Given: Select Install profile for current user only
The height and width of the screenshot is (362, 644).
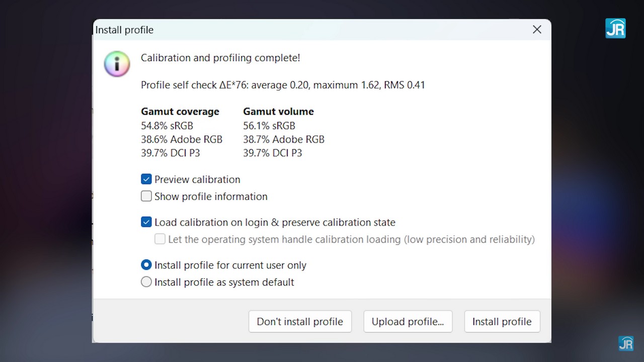Looking at the screenshot, I should point(146,265).
